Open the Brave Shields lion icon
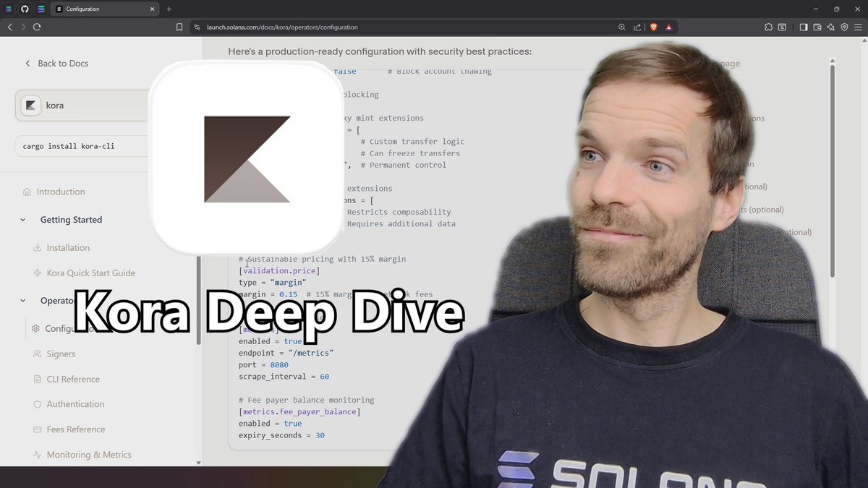Viewport: 868px width, 488px height. click(654, 27)
